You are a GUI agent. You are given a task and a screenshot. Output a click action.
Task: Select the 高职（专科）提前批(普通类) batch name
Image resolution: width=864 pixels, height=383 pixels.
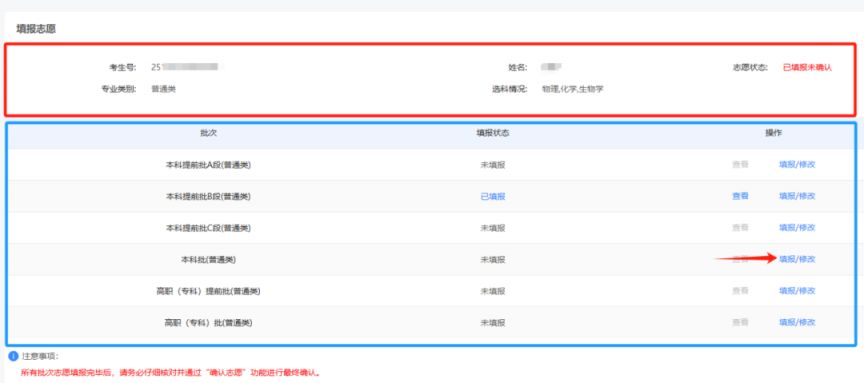[208, 291]
